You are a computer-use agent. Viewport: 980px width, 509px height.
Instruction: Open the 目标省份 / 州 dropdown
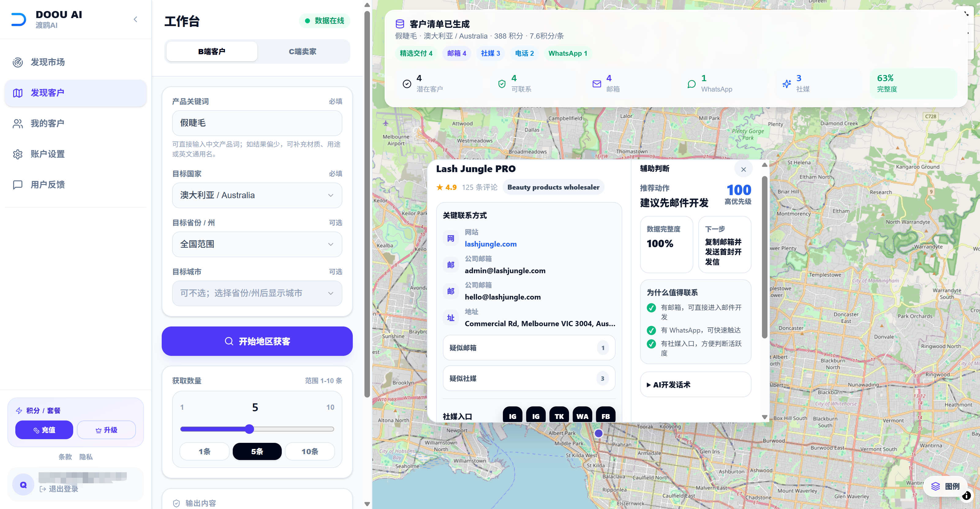click(x=257, y=244)
